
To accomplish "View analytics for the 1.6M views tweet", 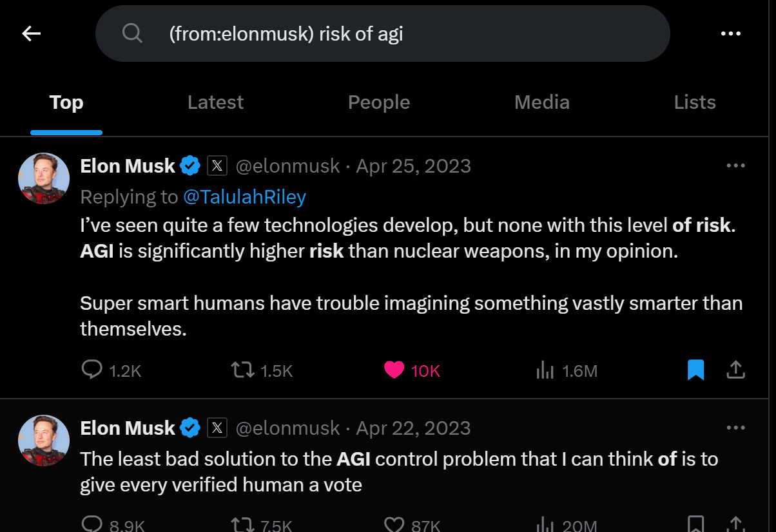I will pyautogui.click(x=545, y=370).
